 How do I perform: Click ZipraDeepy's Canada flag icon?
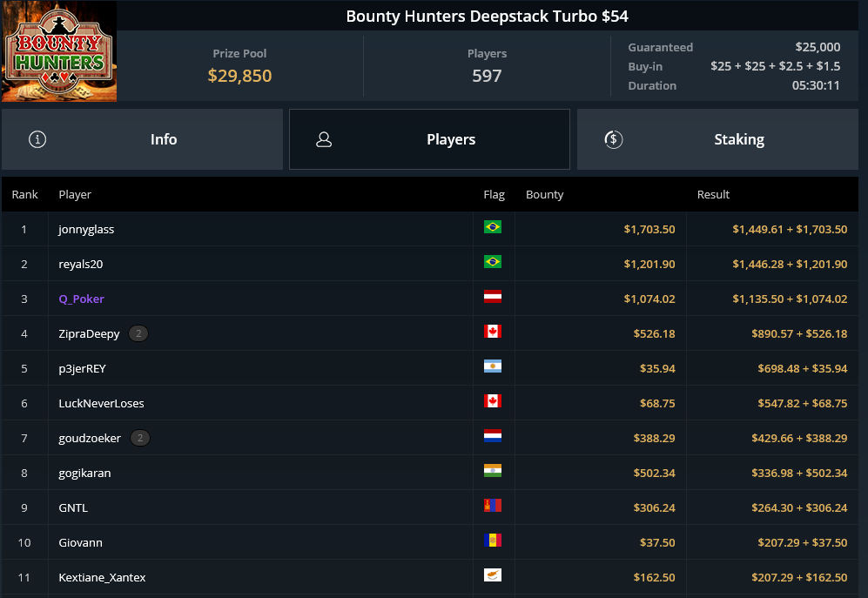coord(493,331)
